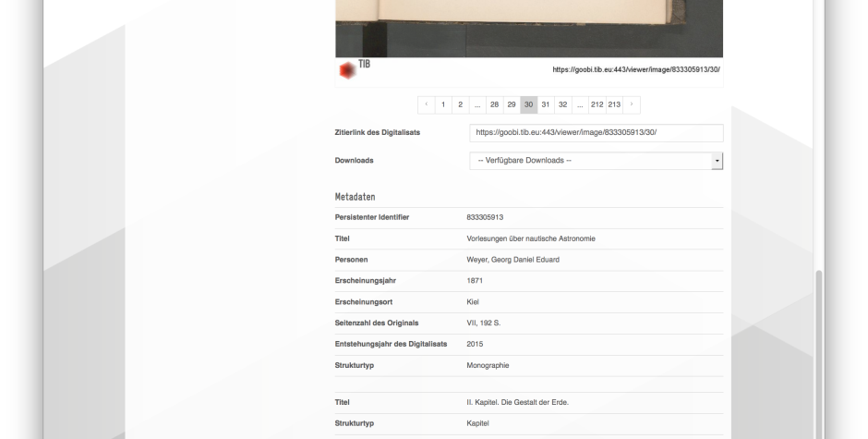Click the Metadaten heading

pos(355,197)
